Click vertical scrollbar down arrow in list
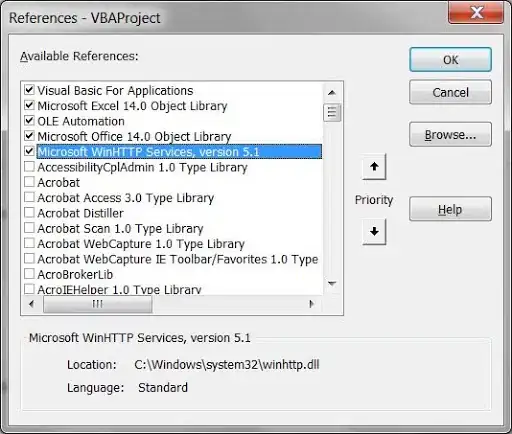The image size is (512, 434). tap(332, 284)
